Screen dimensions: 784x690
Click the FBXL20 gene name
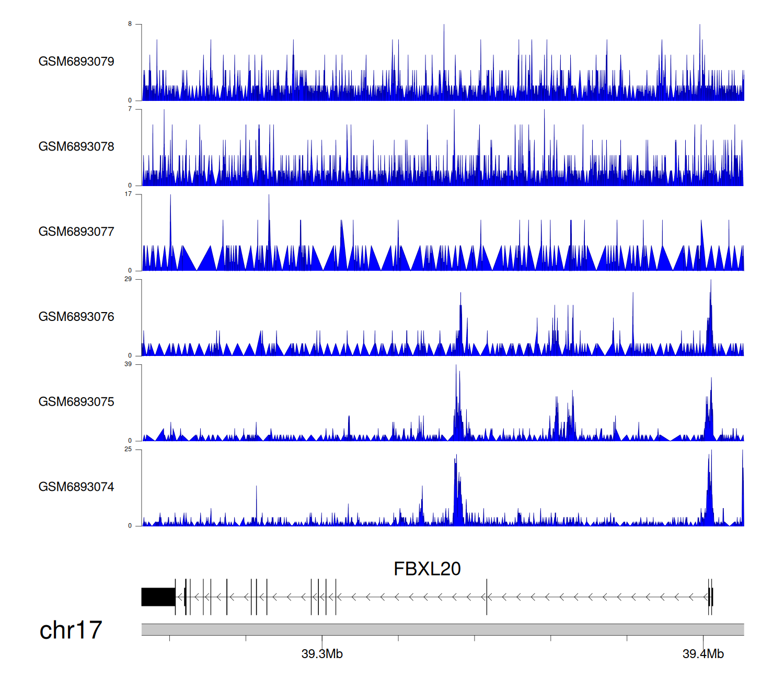point(427,569)
